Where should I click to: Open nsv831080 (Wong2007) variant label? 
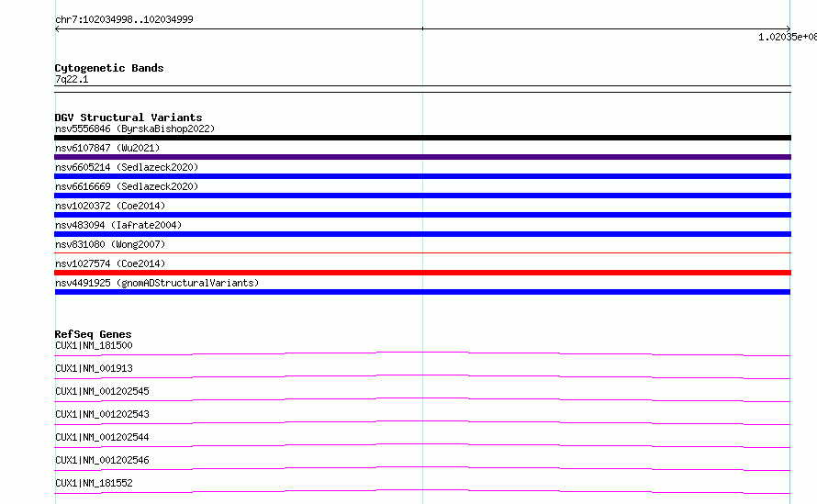(x=110, y=244)
